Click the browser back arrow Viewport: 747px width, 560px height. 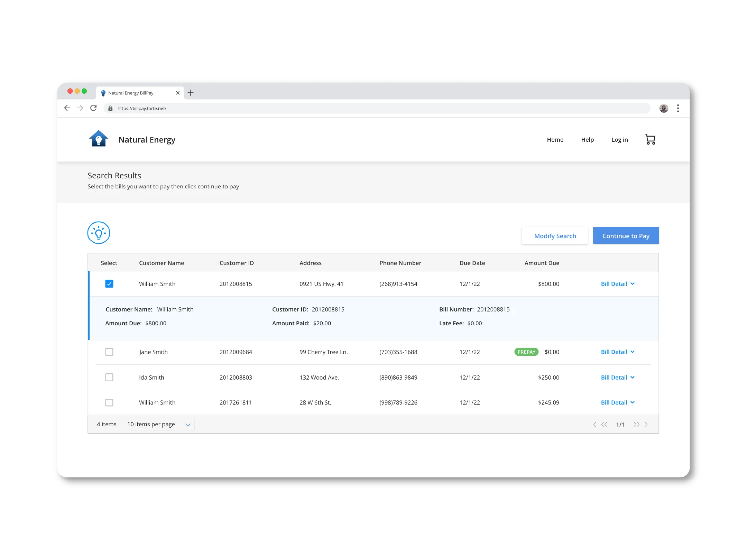pyautogui.click(x=67, y=108)
